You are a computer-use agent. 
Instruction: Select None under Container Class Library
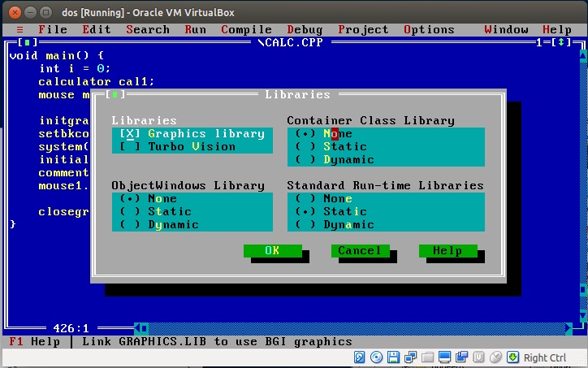pos(323,133)
